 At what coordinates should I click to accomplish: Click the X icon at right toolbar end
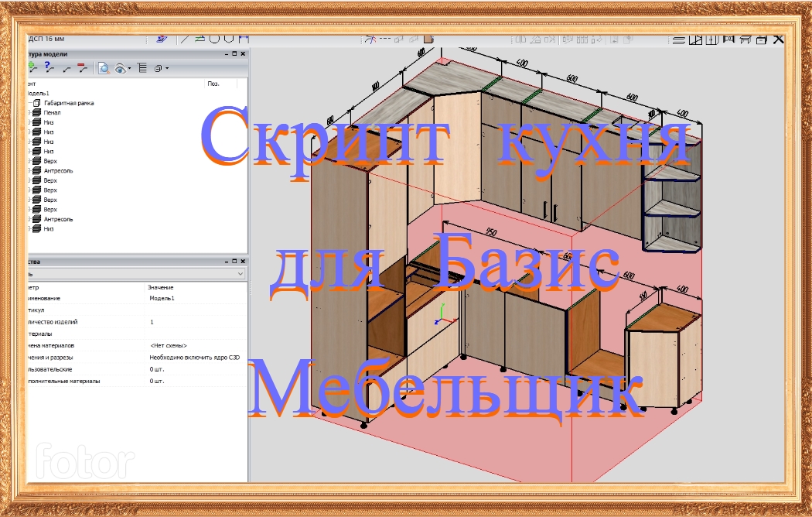[778, 39]
